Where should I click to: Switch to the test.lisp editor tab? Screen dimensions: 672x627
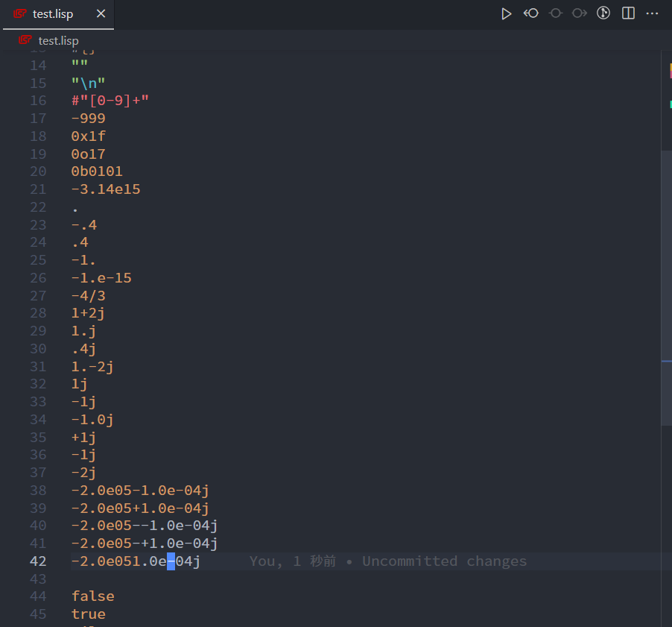click(52, 13)
